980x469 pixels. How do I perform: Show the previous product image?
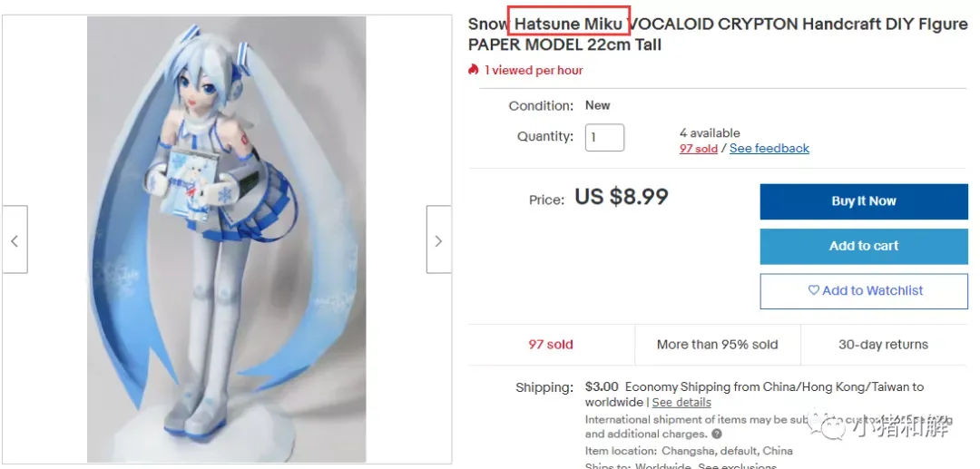[x=15, y=239]
